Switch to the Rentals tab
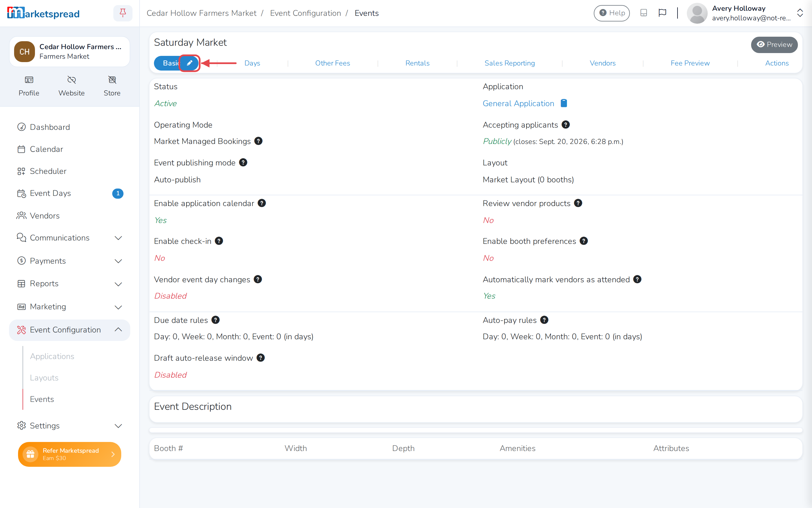This screenshot has height=508, width=812. [x=417, y=63]
